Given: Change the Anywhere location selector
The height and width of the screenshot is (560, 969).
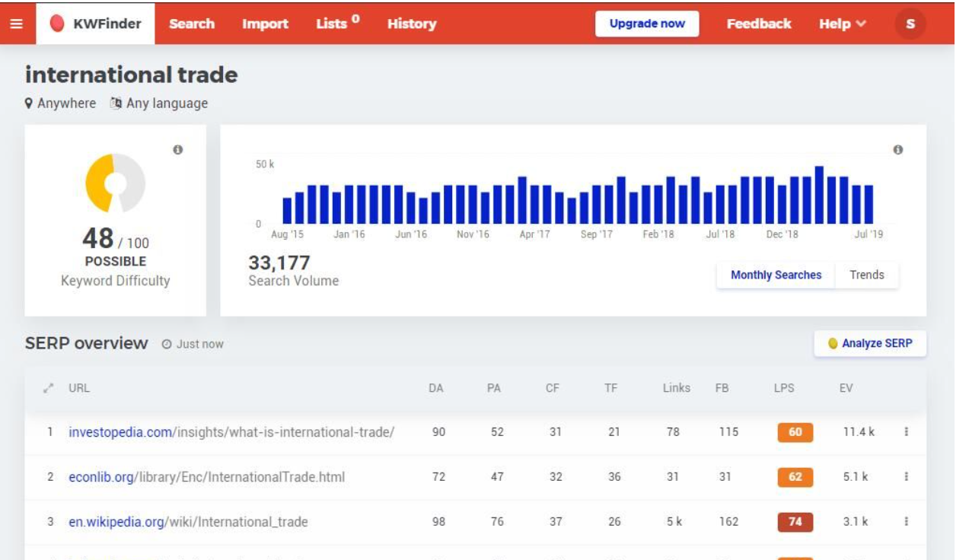Looking at the screenshot, I should tap(61, 103).
